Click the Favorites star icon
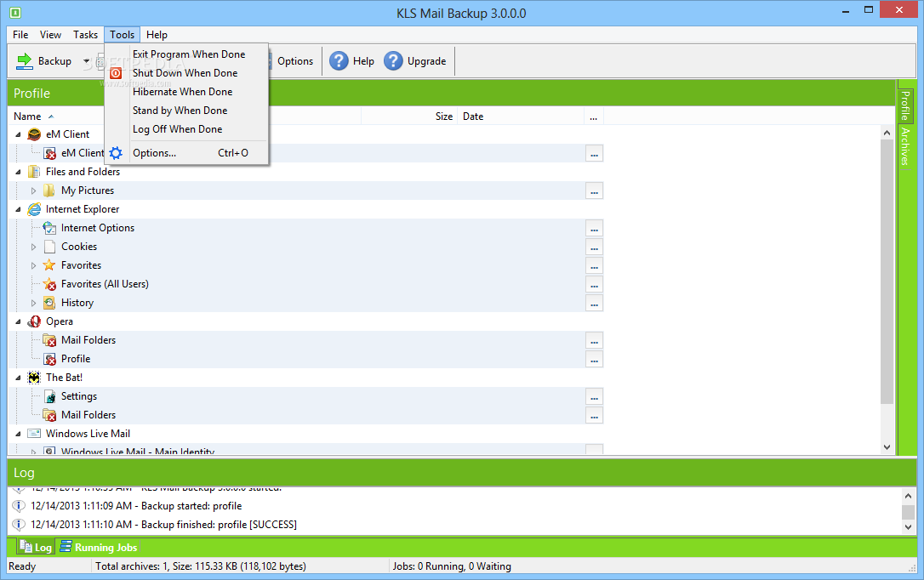Image resolution: width=924 pixels, height=580 pixels. coord(49,265)
